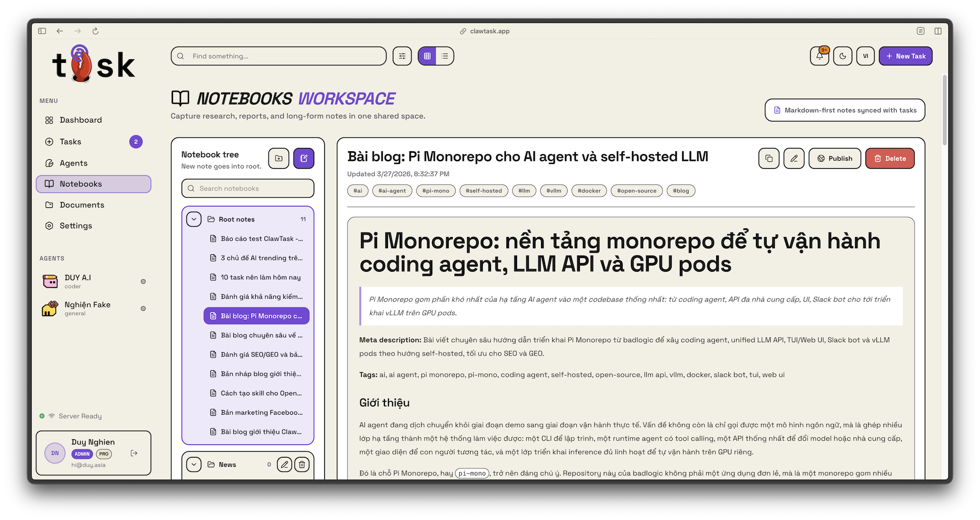This screenshot has width=980, height=520.
Task: Click the New Task button
Action: point(905,56)
